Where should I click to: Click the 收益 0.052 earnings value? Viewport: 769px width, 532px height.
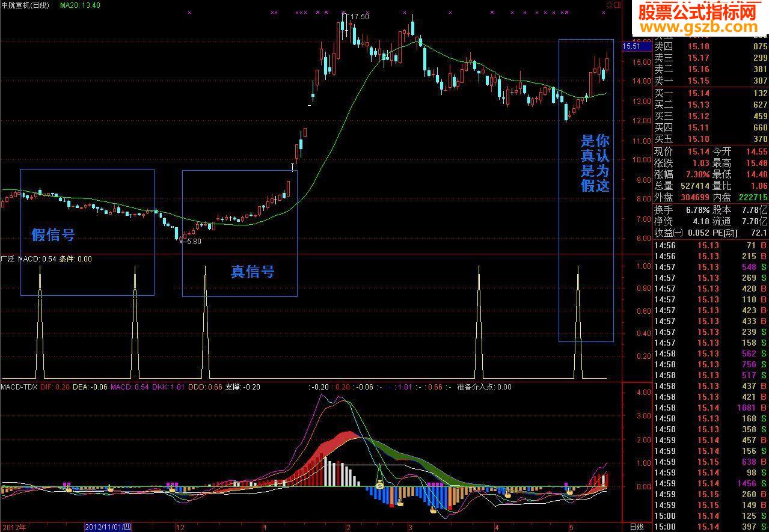click(698, 233)
